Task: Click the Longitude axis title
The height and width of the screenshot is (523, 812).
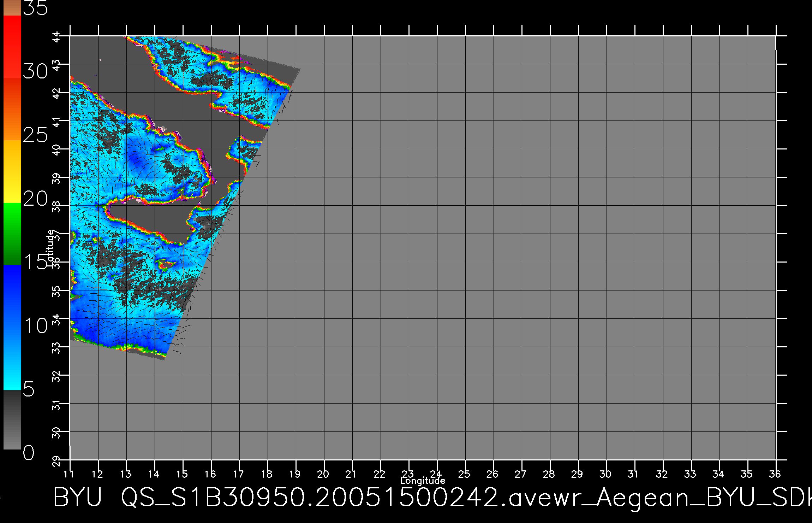Action: 423,481
